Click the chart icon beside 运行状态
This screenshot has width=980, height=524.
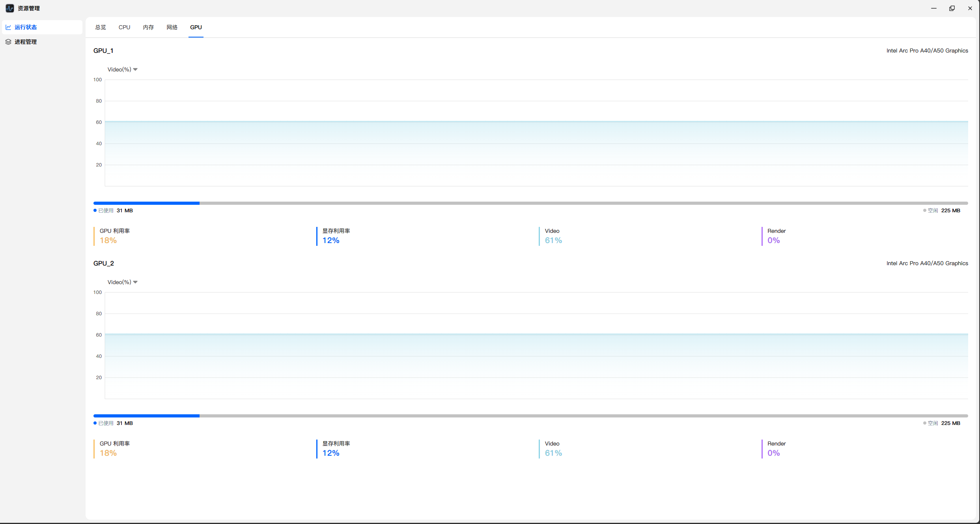coord(8,27)
